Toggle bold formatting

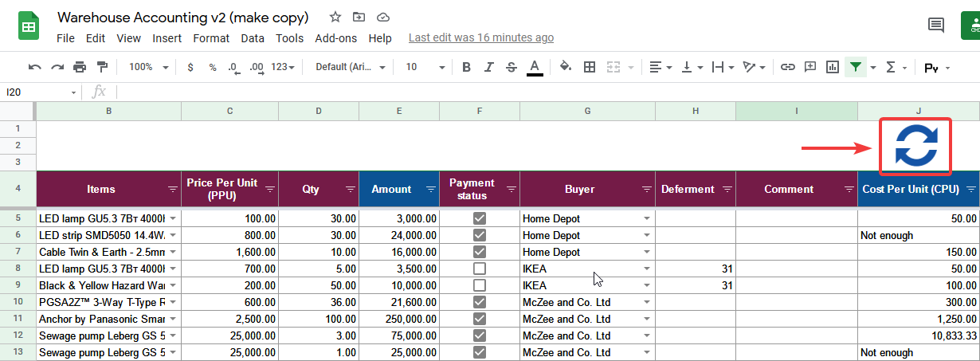point(467,67)
